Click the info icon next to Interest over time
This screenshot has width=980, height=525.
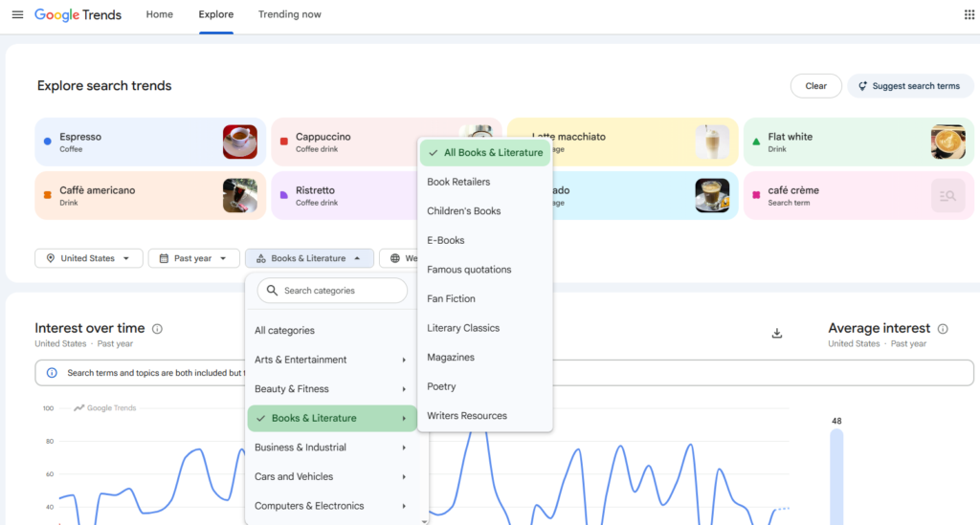pos(158,329)
